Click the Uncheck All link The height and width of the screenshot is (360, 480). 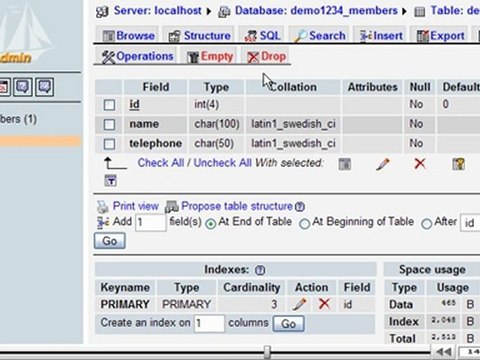pos(222,163)
